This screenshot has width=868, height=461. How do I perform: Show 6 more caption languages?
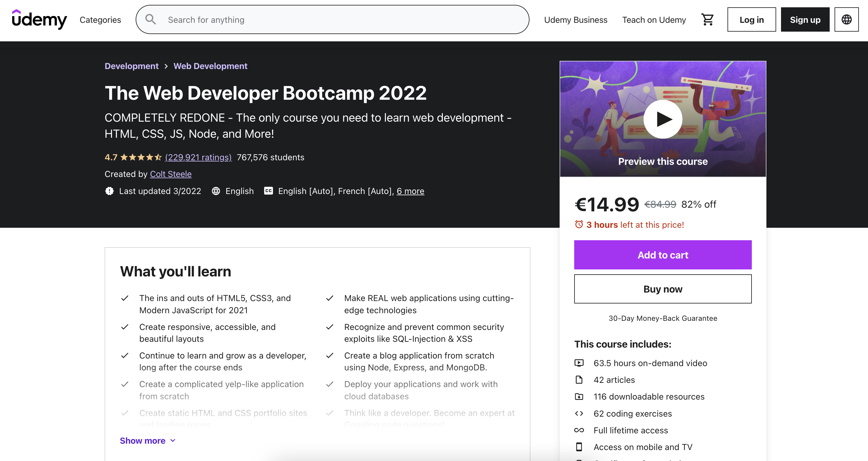tap(410, 191)
